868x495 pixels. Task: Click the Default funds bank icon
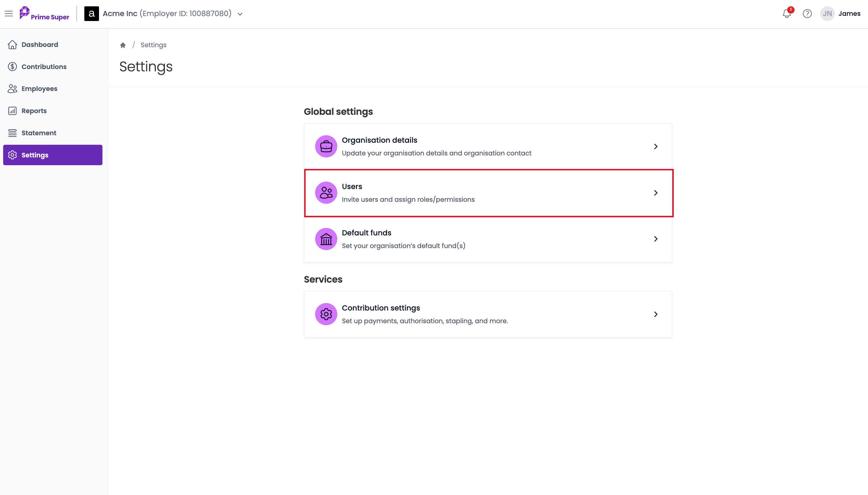(x=326, y=239)
